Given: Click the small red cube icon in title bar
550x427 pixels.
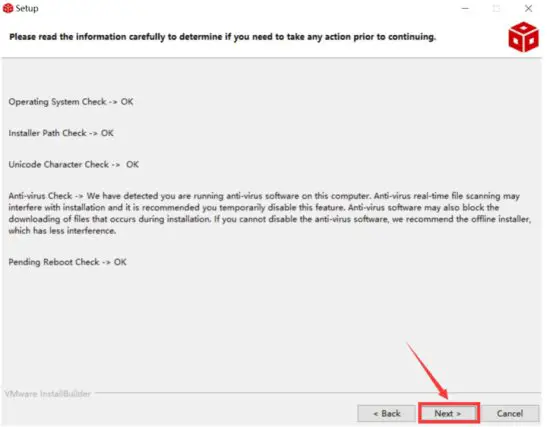Looking at the screenshot, I should (x=8, y=8).
